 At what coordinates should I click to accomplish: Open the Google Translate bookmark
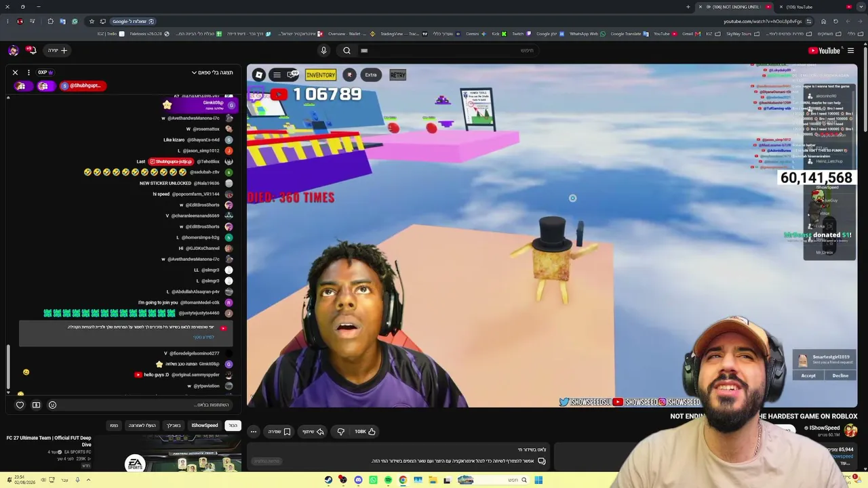click(629, 33)
